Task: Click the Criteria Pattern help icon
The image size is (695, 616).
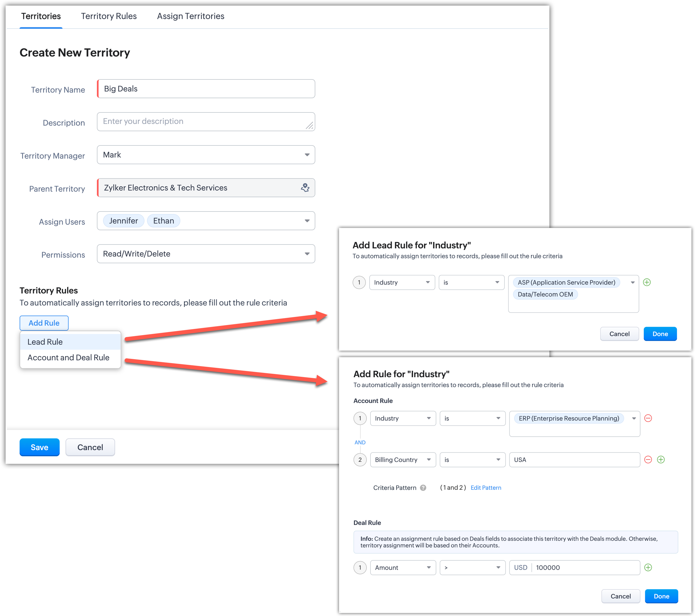Action: pos(423,488)
